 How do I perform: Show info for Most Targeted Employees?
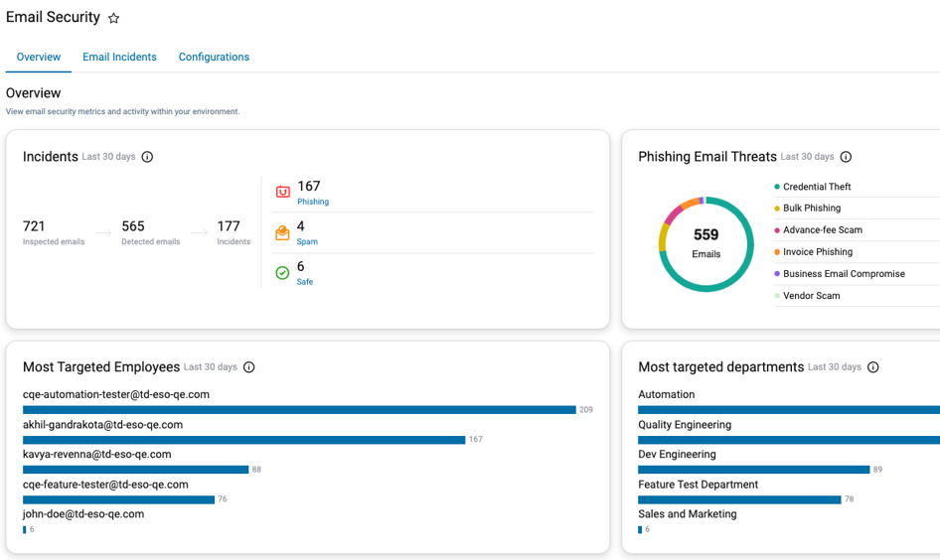248,367
